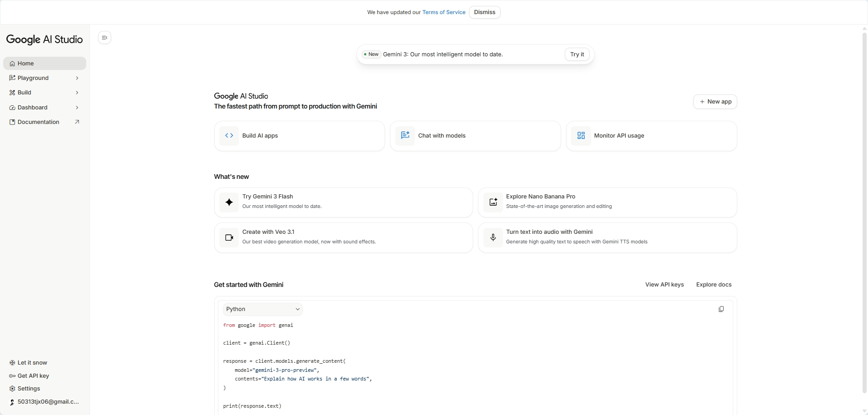Image resolution: width=868 pixels, height=415 pixels.
Task: Click the print(response.text) code line
Action: pos(252,406)
